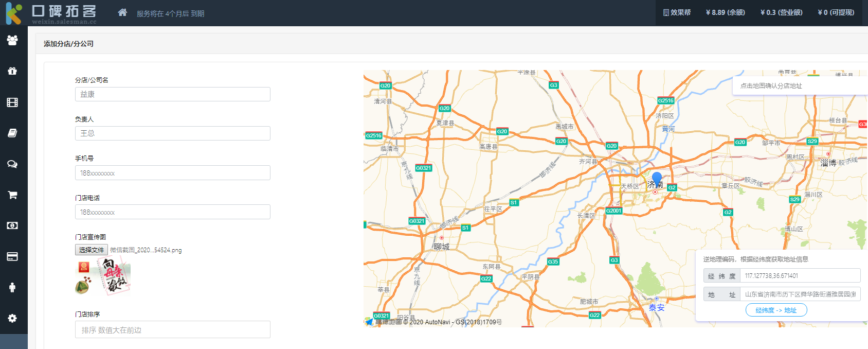Open the users group sidebar icon

(x=12, y=40)
